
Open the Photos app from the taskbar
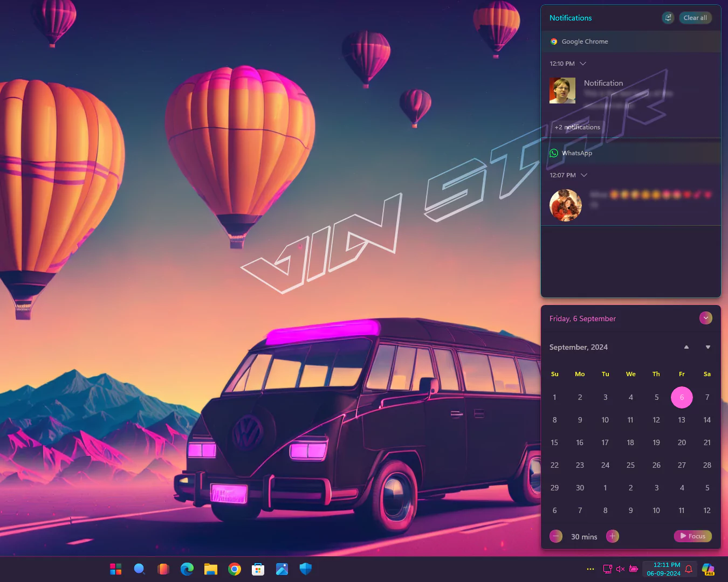282,569
